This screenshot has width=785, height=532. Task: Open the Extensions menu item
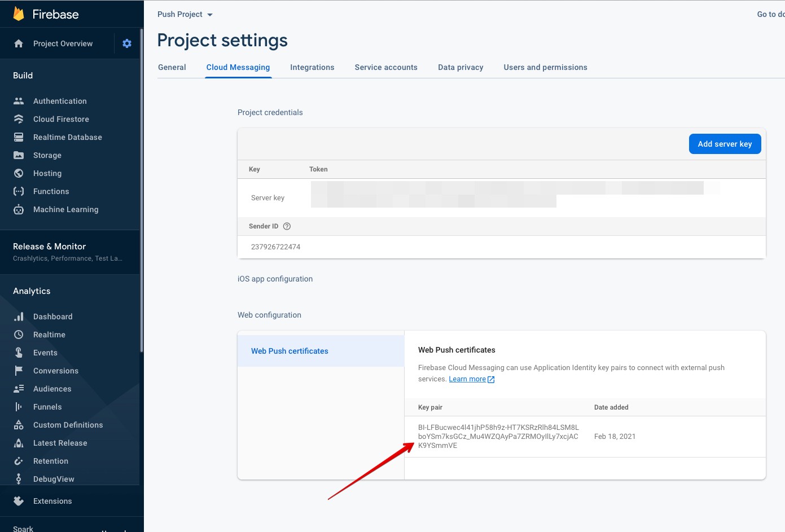(52, 501)
